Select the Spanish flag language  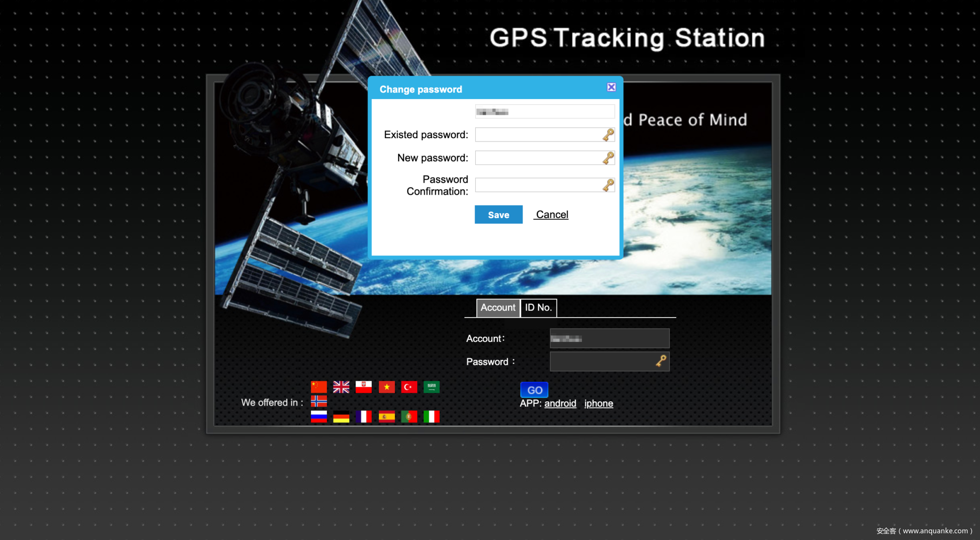(387, 417)
